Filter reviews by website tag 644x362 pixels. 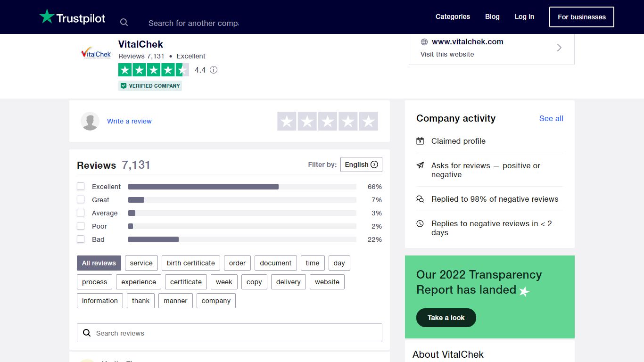[327, 282]
